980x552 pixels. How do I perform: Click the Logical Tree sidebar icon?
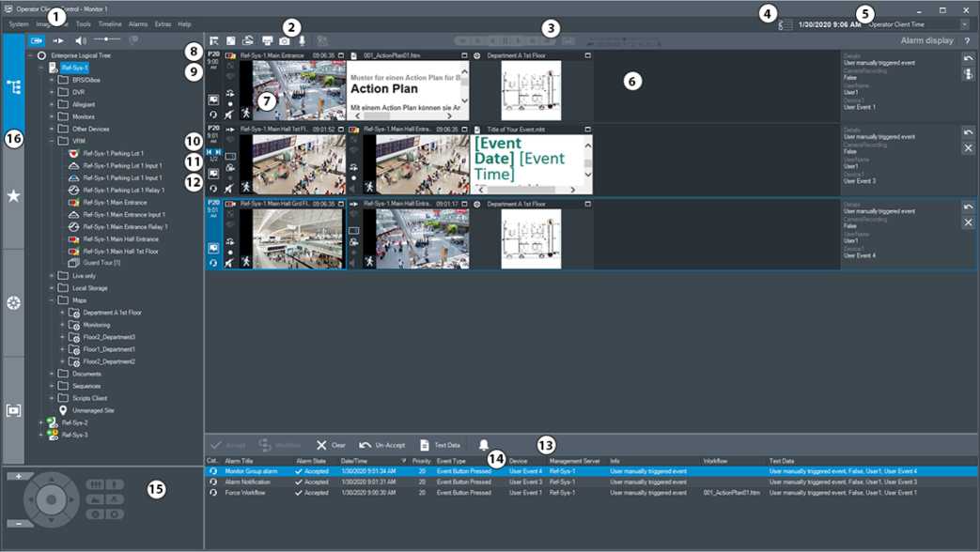click(x=13, y=87)
